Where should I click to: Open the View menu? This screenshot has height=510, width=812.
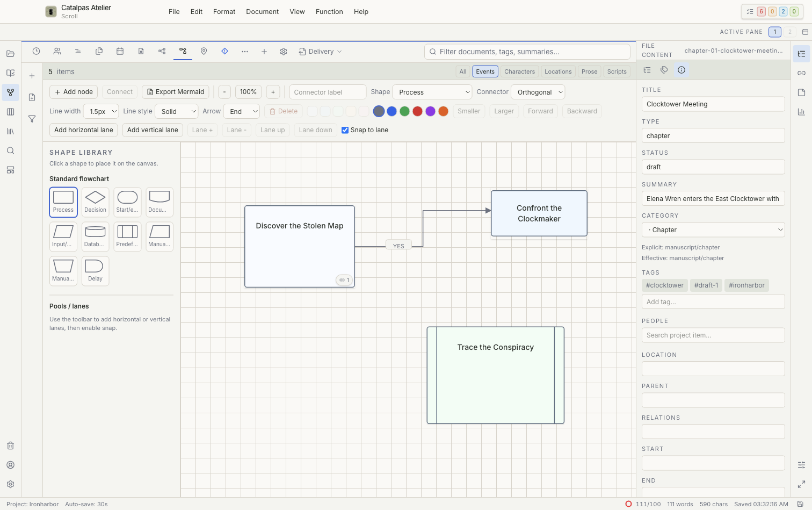pyautogui.click(x=297, y=12)
